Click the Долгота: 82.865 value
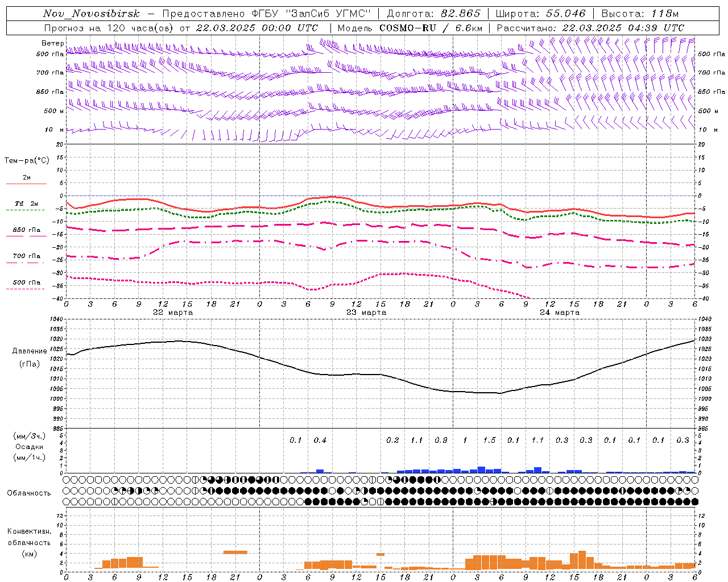Viewport: 728px width, 582px height. (433, 14)
